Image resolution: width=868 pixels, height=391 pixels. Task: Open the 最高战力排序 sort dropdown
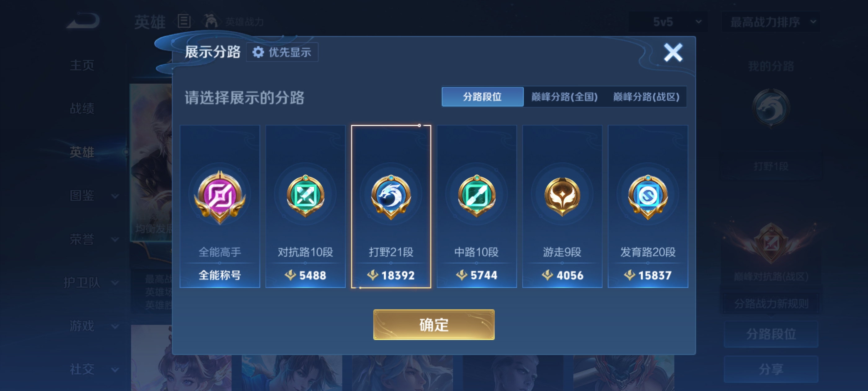(771, 22)
